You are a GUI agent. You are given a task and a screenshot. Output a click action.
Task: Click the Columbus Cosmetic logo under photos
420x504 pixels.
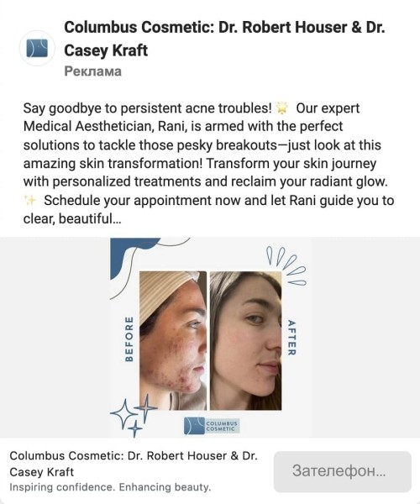(212, 426)
